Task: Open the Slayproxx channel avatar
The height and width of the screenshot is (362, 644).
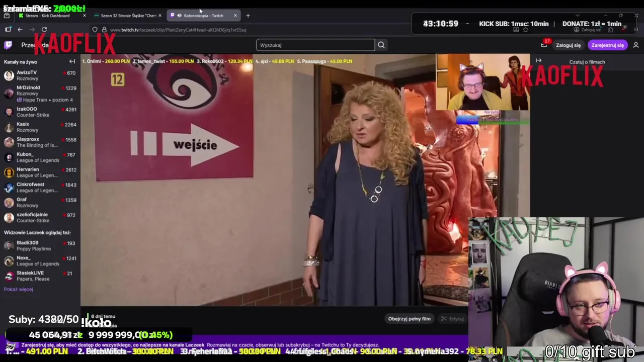Action: click(9, 142)
